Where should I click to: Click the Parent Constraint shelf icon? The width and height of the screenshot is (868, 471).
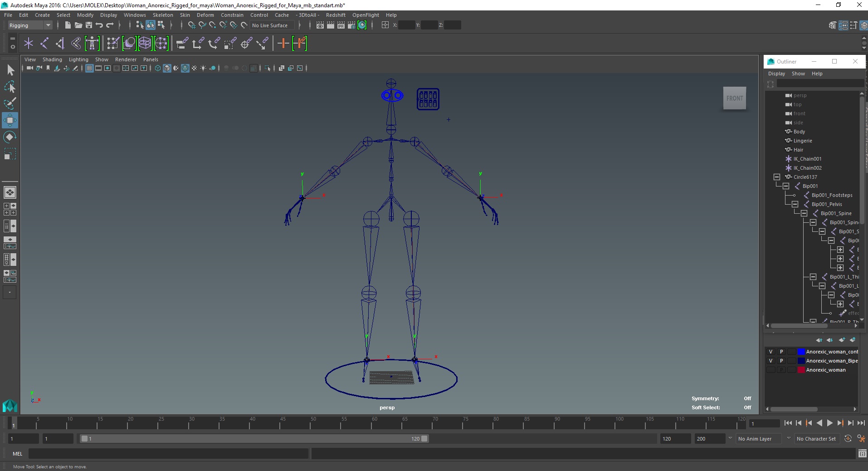click(182, 44)
